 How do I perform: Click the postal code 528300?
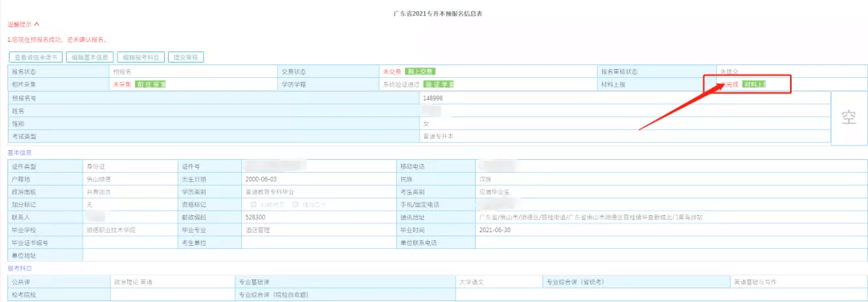[x=255, y=217]
